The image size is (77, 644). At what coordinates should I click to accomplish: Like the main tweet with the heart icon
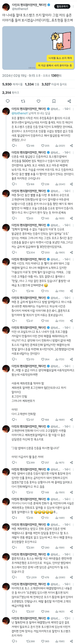(x=39, y=101)
